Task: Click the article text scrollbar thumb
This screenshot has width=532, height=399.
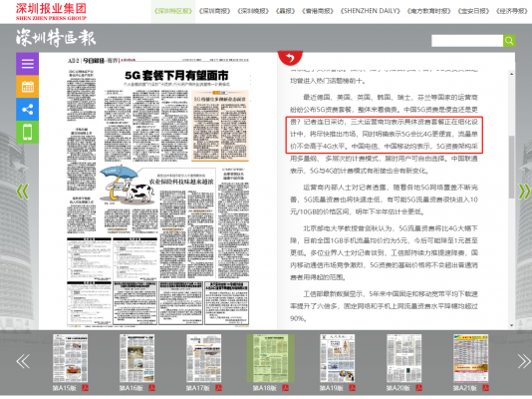Action: [511, 167]
